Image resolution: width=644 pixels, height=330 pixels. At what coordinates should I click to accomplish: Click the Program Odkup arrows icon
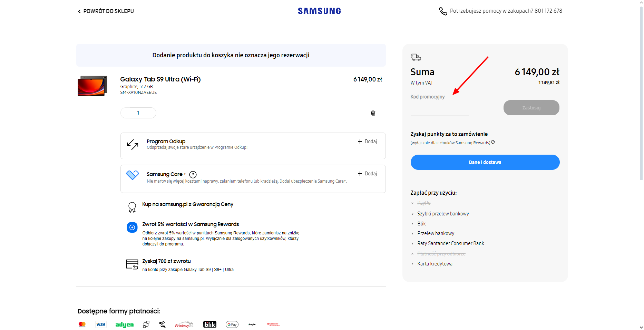point(133,144)
